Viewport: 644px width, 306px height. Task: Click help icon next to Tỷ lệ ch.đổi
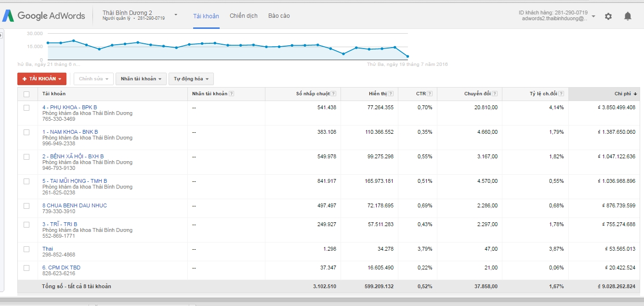pos(561,94)
